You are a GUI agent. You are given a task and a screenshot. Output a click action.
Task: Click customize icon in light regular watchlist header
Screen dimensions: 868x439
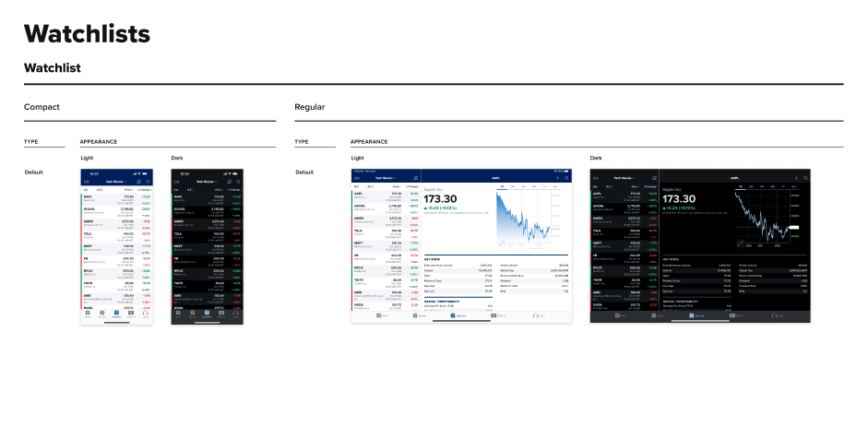(x=416, y=178)
